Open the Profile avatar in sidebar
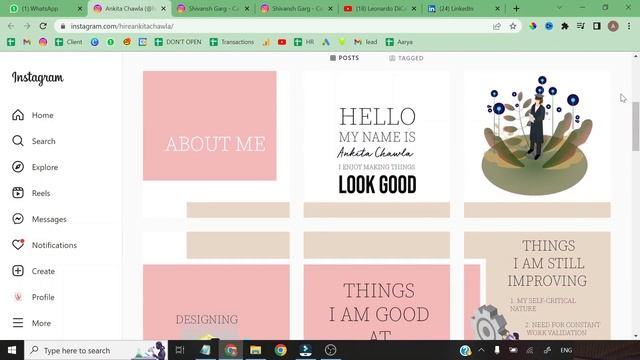The width and height of the screenshot is (640, 360). (x=18, y=297)
